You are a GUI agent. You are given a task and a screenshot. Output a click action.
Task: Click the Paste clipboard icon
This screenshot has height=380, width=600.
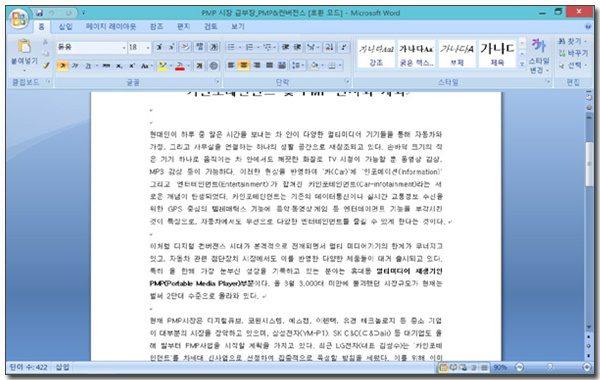pyautogui.click(x=24, y=46)
